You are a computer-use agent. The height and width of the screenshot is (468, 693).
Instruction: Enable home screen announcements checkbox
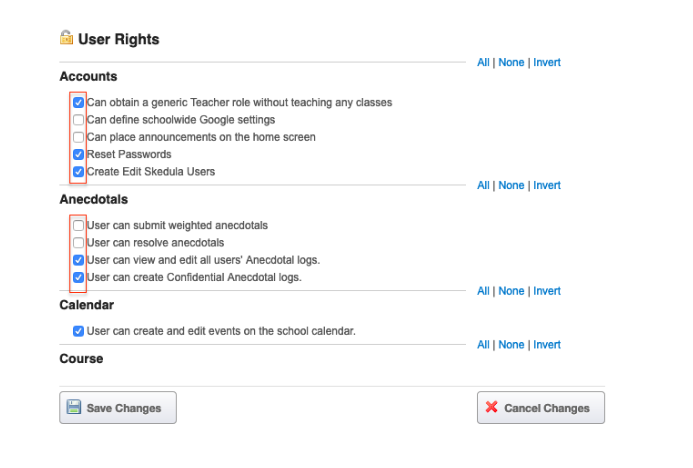pyautogui.click(x=78, y=137)
